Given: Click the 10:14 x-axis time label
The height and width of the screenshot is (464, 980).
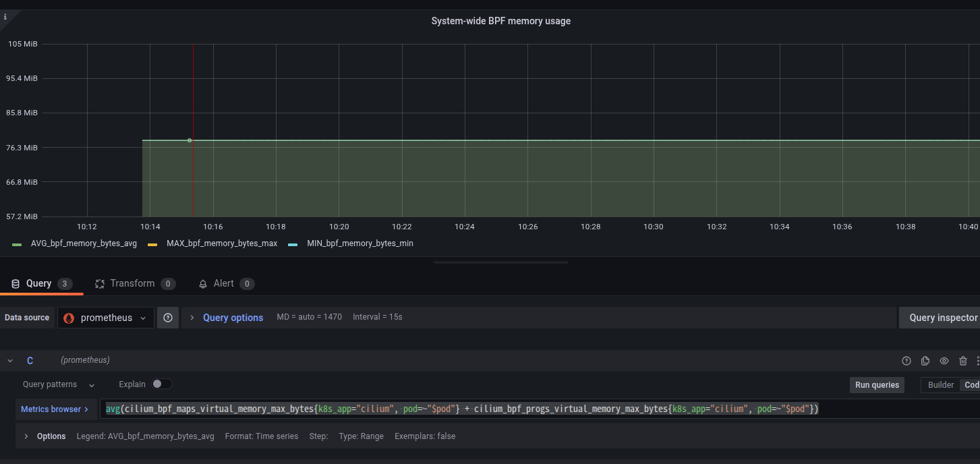Looking at the screenshot, I should coord(150,227).
